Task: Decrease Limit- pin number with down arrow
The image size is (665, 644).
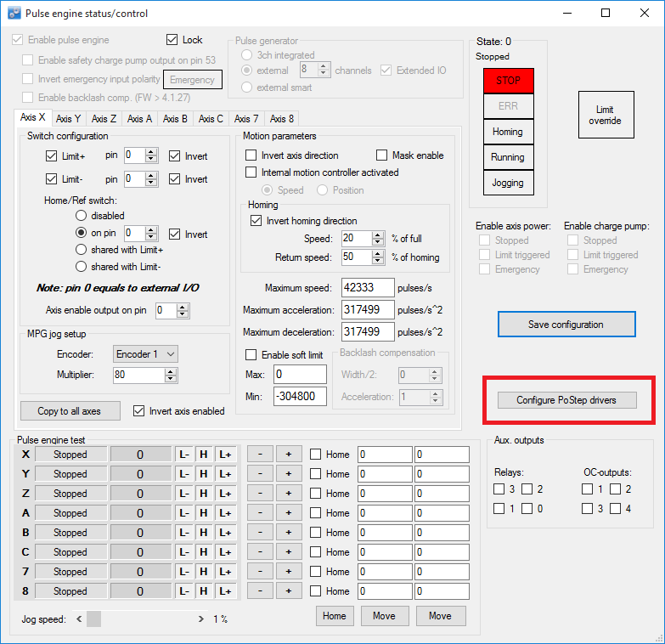Action: (151, 183)
